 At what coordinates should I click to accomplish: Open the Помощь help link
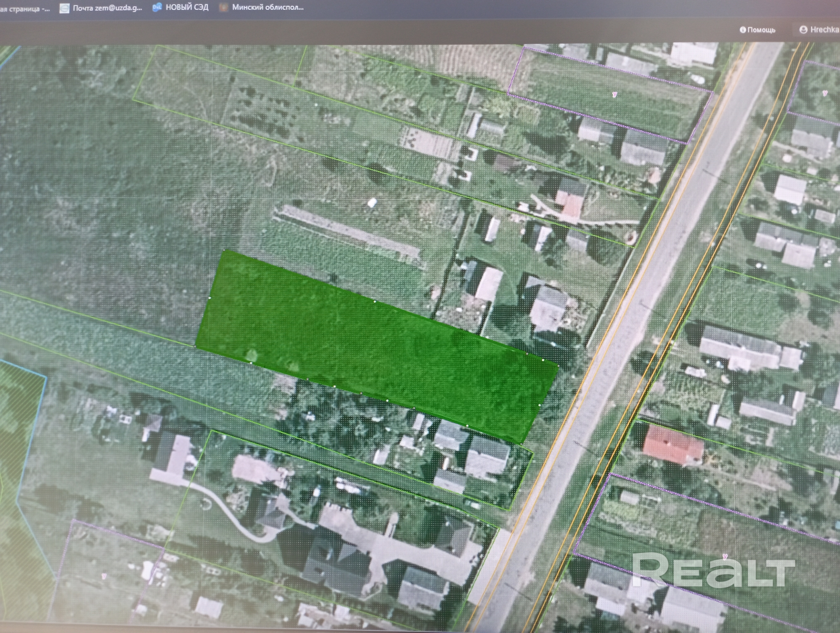tap(761, 30)
